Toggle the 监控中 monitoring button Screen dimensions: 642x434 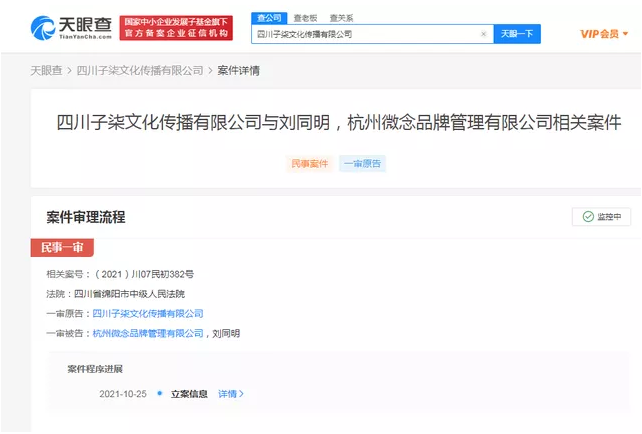pyautogui.click(x=601, y=217)
